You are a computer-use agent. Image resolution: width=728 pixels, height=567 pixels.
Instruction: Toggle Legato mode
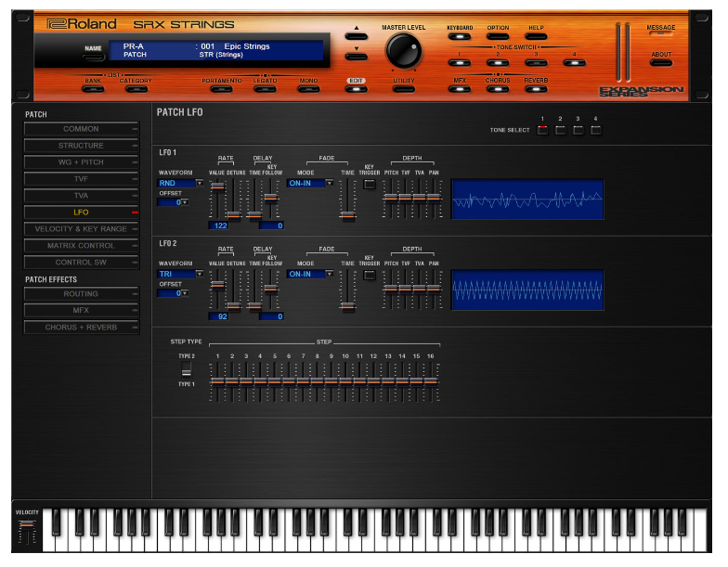click(x=266, y=89)
